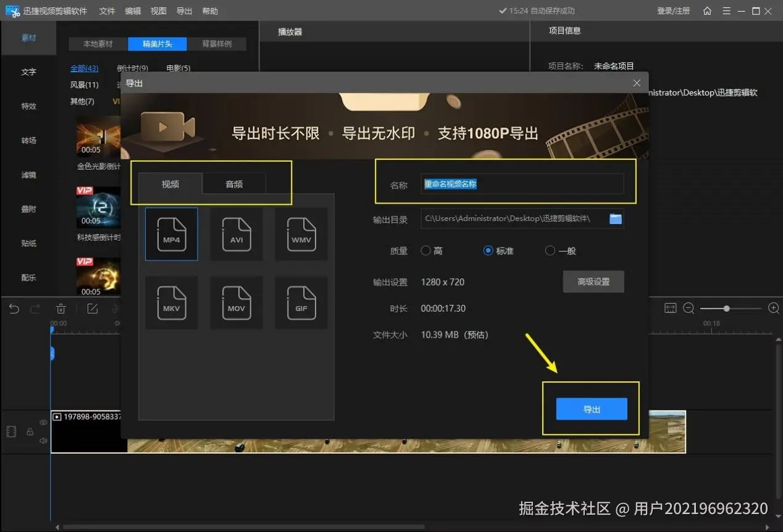Click the 1280 x 720 output value
783x532 pixels.
[x=442, y=282]
